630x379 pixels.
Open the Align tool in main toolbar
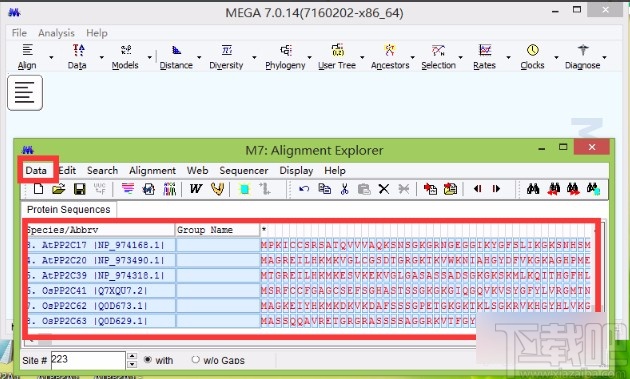(x=27, y=57)
